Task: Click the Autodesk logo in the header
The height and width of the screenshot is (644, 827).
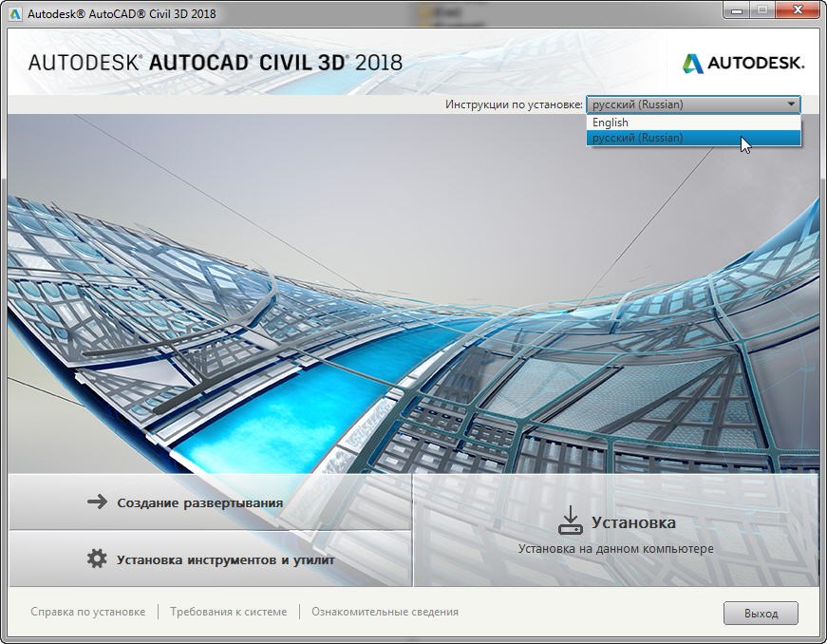Action: (743, 64)
